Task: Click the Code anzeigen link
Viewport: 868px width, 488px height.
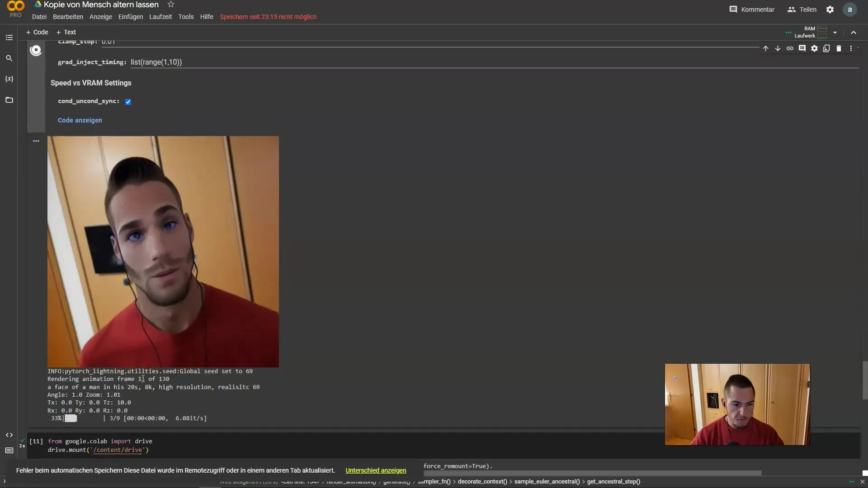Action: click(x=80, y=120)
